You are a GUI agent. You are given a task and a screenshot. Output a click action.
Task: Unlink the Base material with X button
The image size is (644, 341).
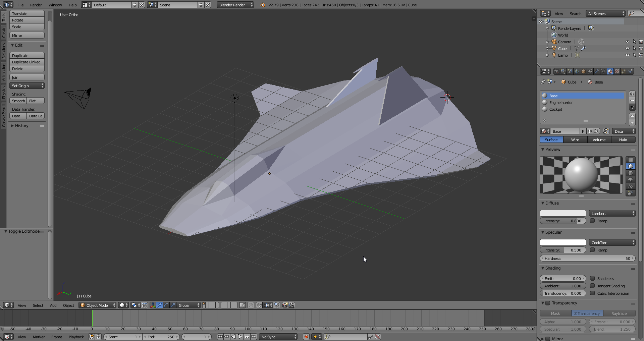tap(596, 131)
